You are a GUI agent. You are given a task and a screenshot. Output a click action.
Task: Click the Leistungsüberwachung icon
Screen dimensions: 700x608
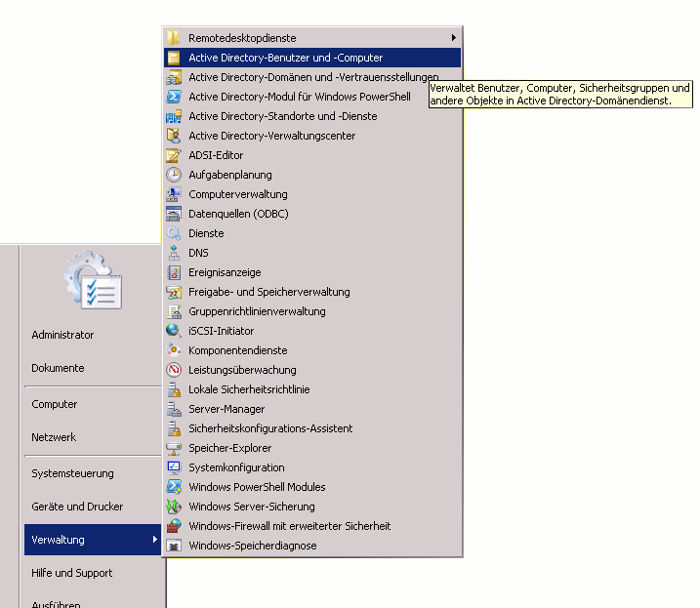[x=174, y=370]
